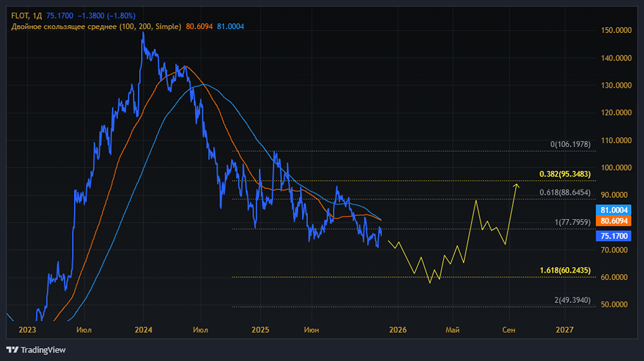
Task: Click the 0.618(88.6454) Fibonacci level label
Action: (565, 192)
